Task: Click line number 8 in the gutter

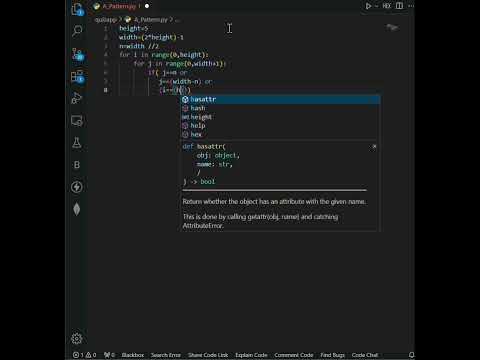Action: 106,90
